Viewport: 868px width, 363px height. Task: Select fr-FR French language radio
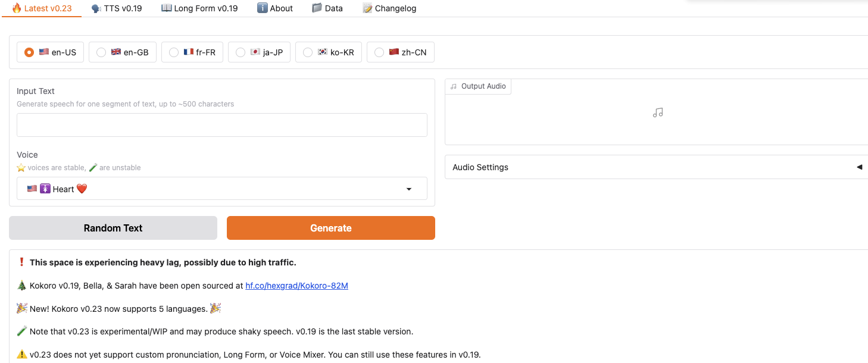pyautogui.click(x=174, y=52)
